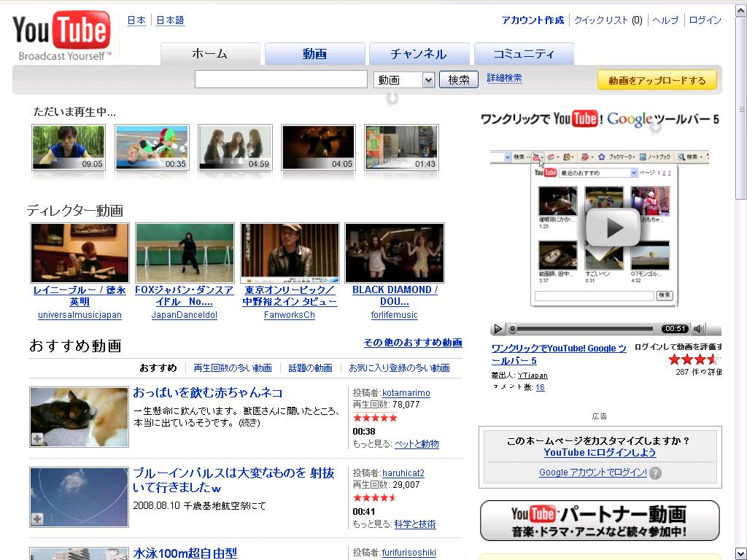Open 水泳100m超自由型 video title
Viewport: 747px width, 560px height.
click(185, 553)
